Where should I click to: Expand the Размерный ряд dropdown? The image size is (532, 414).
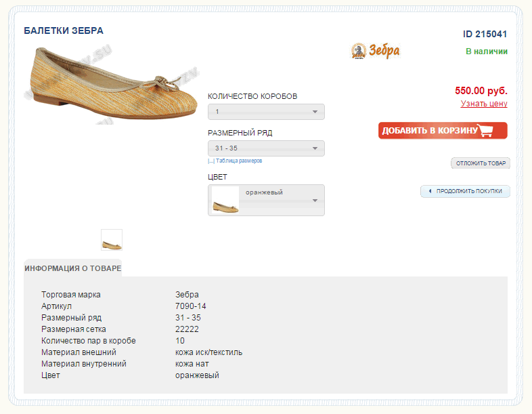tap(266, 148)
